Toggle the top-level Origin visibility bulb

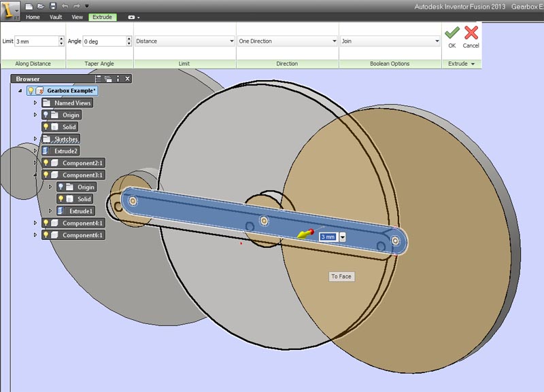[x=46, y=115]
